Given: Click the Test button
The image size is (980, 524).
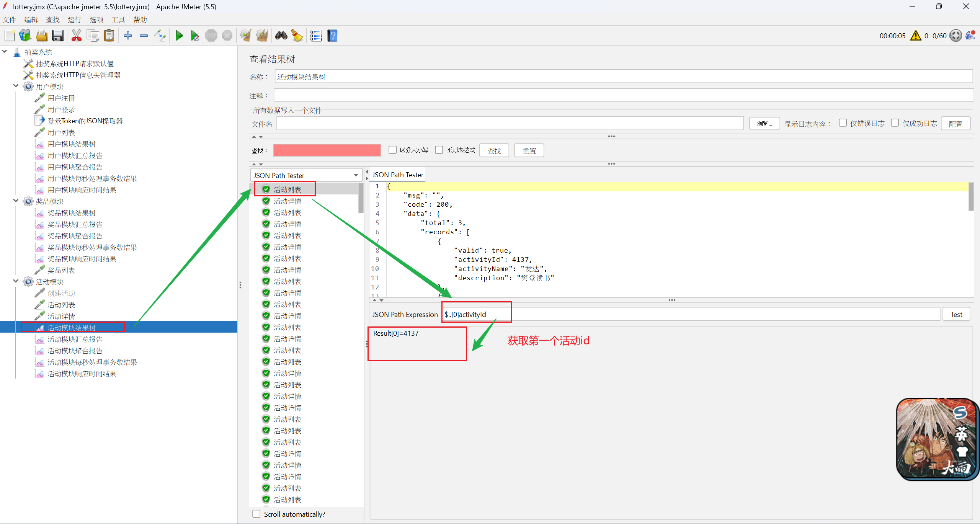Looking at the screenshot, I should tap(956, 314).
